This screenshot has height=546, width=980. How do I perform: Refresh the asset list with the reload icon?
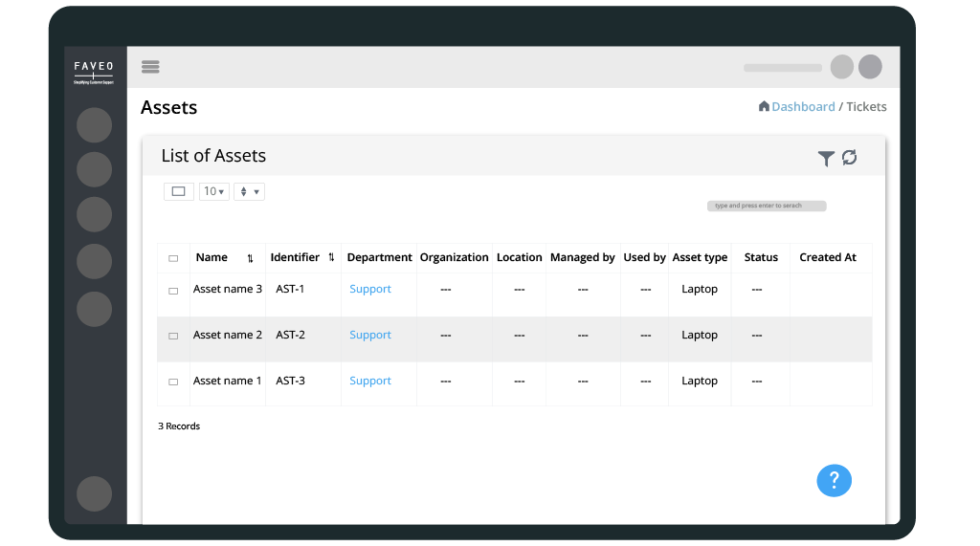click(849, 158)
